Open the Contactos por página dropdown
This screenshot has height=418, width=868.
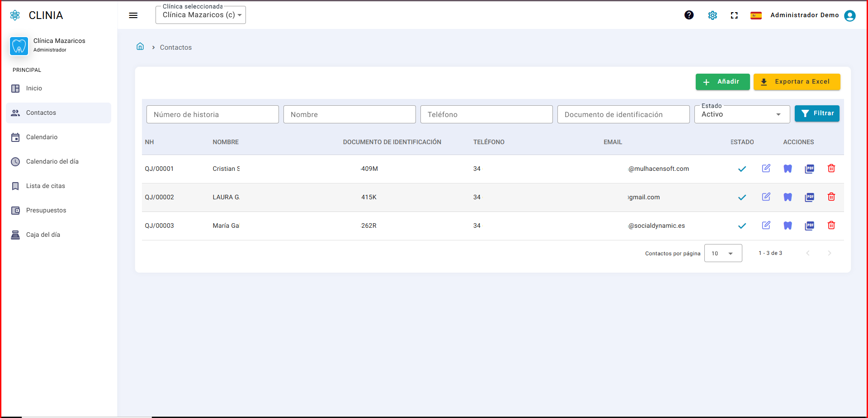pos(723,253)
